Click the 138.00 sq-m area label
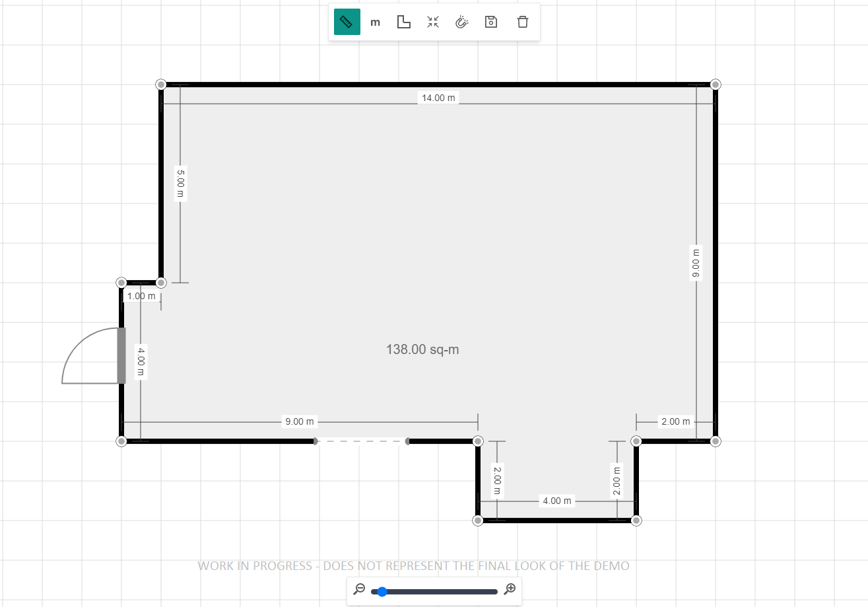Screen dimensions: 868x607 [x=422, y=350]
